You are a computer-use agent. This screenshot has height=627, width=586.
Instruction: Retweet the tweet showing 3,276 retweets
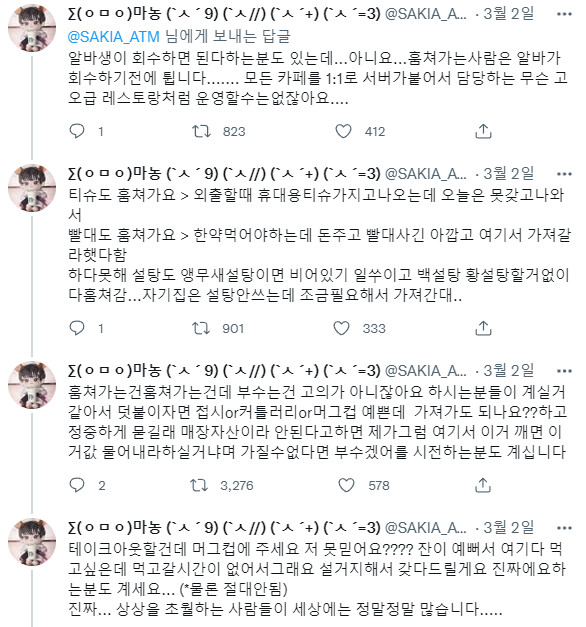[199, 485]
